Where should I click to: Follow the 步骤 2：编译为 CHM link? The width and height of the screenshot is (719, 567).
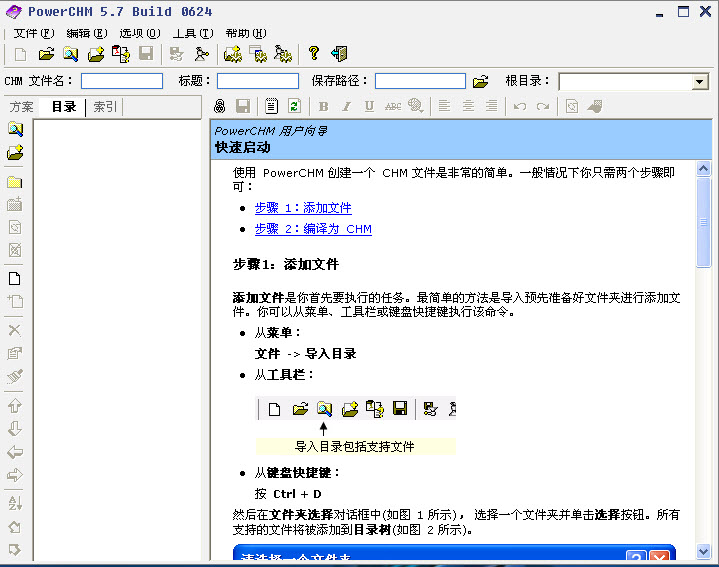(x=313, y=229)
